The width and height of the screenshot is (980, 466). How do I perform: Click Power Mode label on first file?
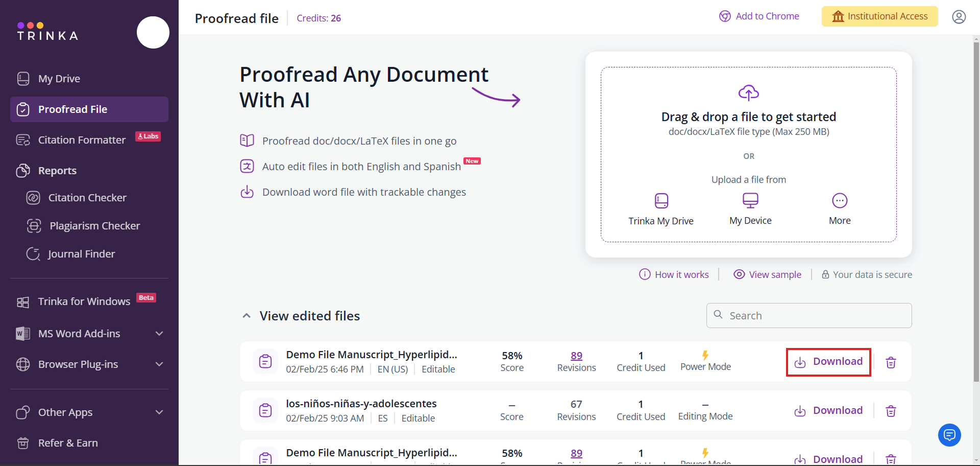[x=705, y=367]
